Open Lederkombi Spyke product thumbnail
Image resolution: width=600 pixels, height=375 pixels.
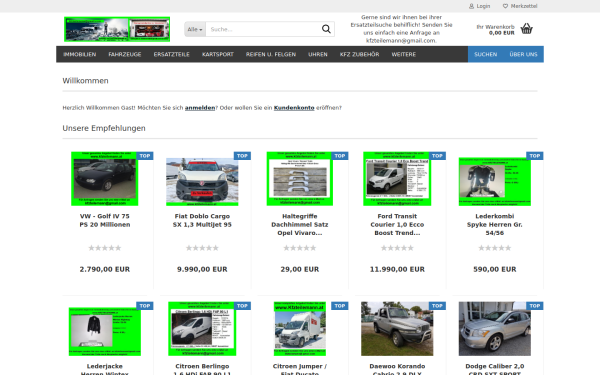coord(494,182)
